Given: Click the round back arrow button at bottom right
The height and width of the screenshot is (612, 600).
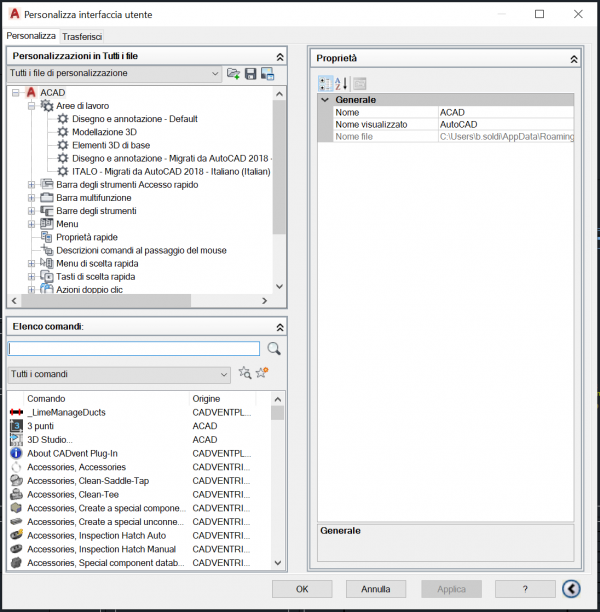Looking at the screenshot, I should [x=571, y=588].
